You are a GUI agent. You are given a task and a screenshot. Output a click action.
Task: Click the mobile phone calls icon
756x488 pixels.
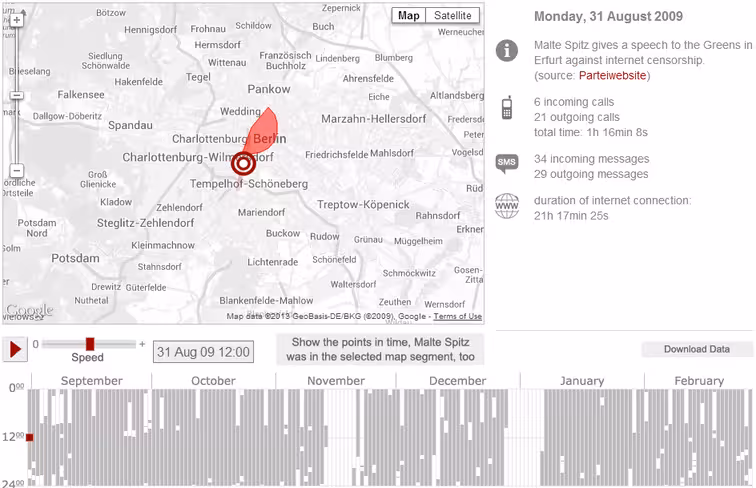pos(507,108)
